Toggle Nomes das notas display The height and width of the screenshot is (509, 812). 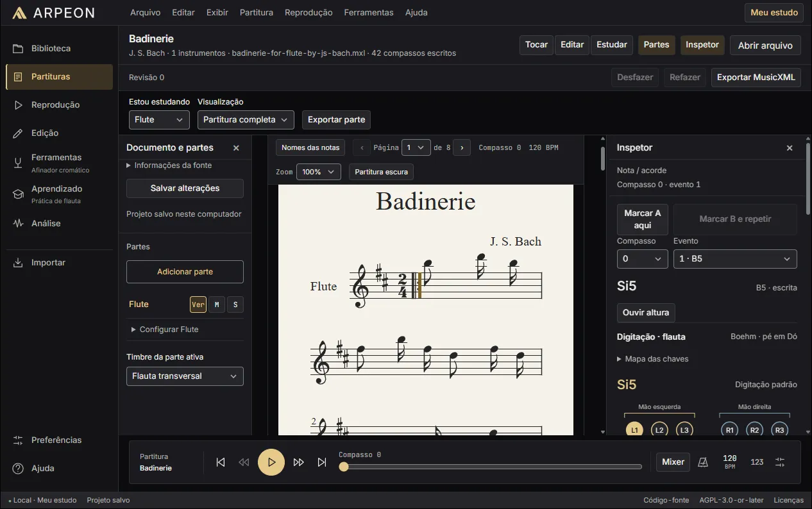[310, 147]
